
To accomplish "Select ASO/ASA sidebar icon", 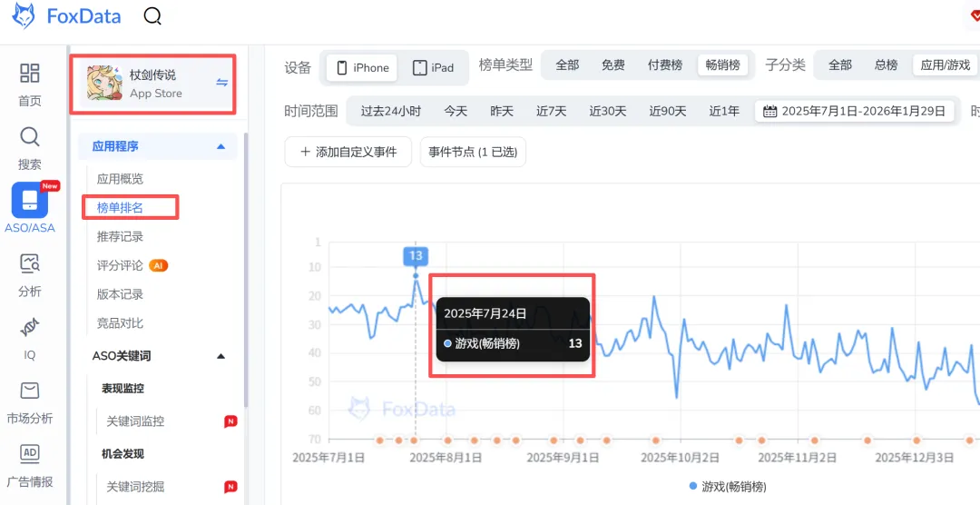I will (x=29, y=206).
